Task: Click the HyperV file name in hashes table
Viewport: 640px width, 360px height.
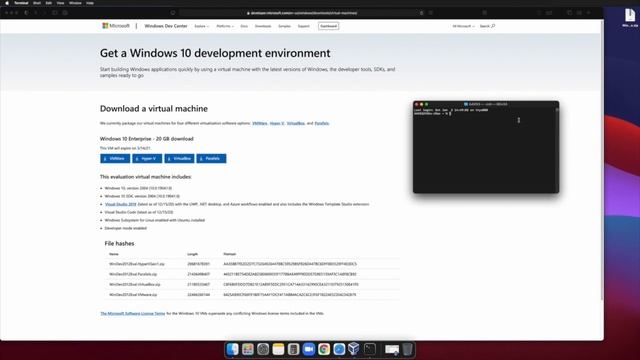Action: (x=137, y=264)
